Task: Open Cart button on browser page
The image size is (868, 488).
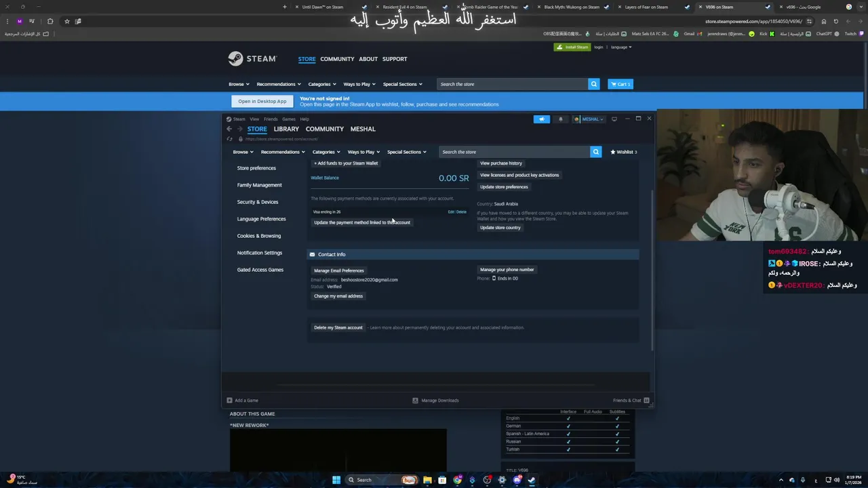Action: (620, 84)
